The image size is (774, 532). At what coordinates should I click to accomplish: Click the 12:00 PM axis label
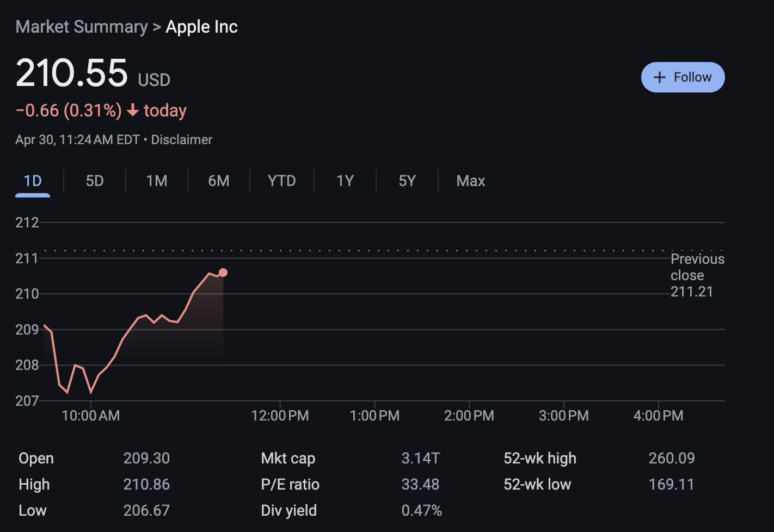pyautogui.click(x=280, y=416)
